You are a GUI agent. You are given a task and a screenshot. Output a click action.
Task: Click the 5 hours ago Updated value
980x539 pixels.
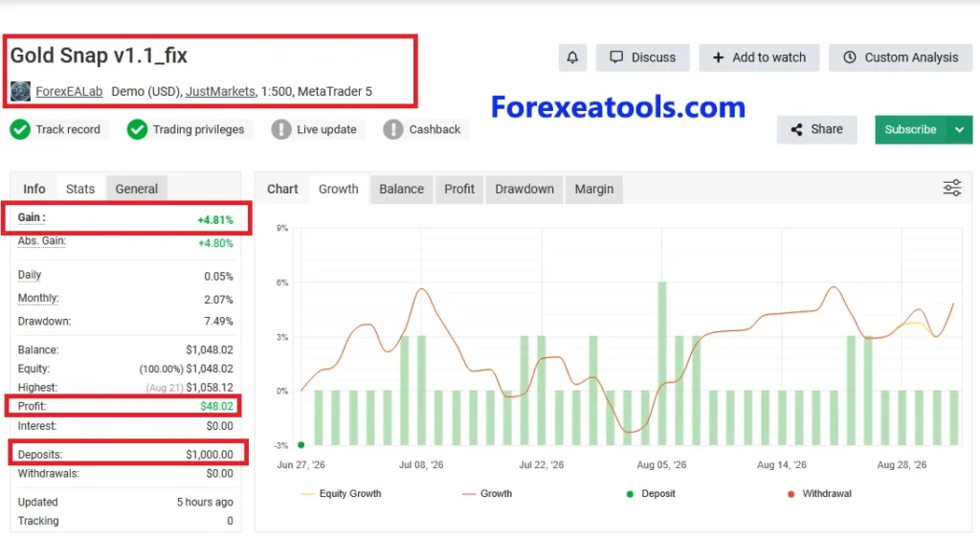tap(205, 502)
